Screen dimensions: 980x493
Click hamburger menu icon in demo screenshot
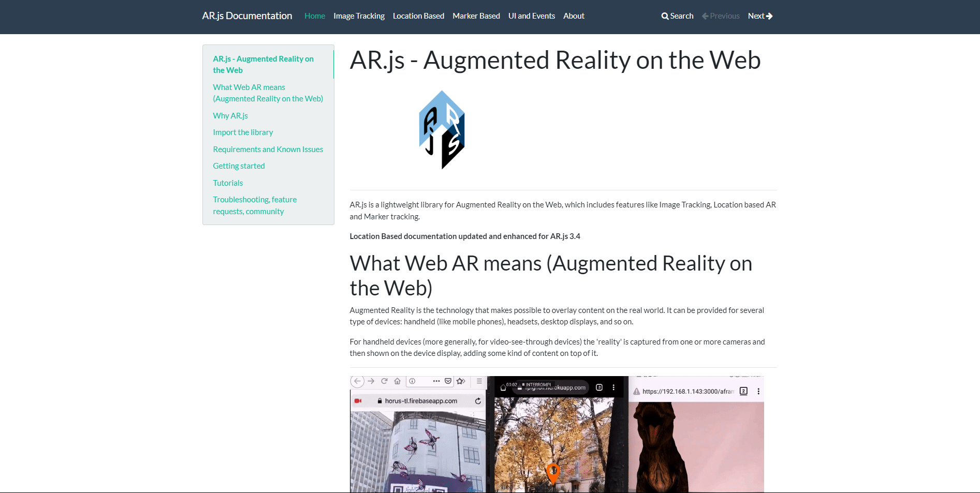[x=479, y=381]
